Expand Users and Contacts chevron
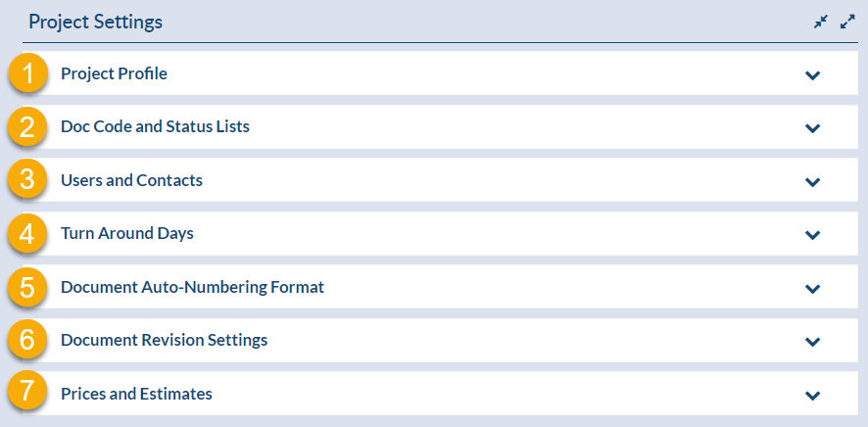This screenshot has height=427, width=868. tap(812, 182)
